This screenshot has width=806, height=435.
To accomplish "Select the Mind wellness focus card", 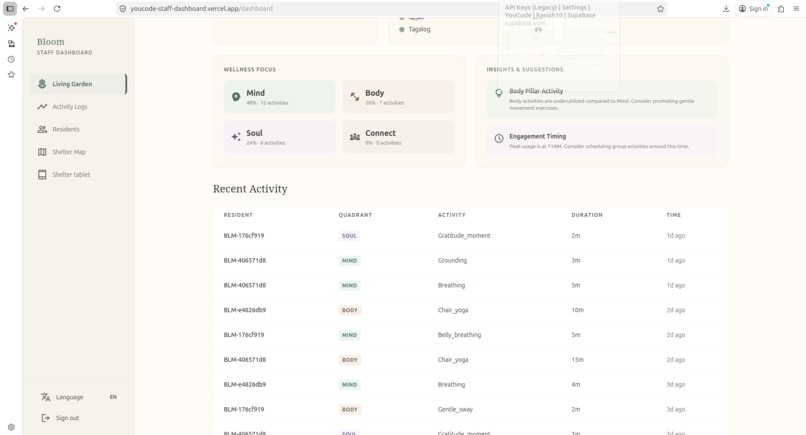I will 280,97.
